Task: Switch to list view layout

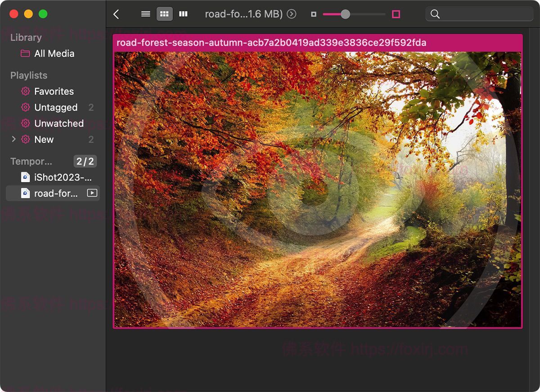Action: click(x=145, y=14)
